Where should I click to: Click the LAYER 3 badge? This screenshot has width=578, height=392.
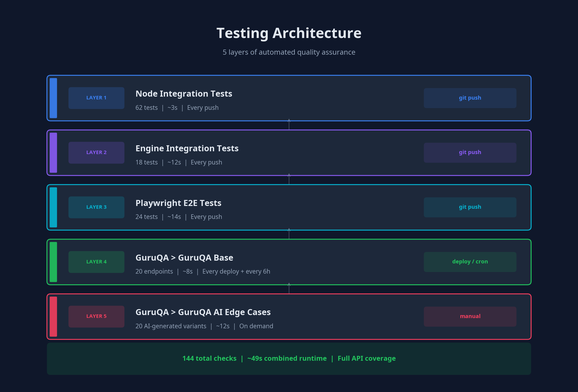pos(96,207)
